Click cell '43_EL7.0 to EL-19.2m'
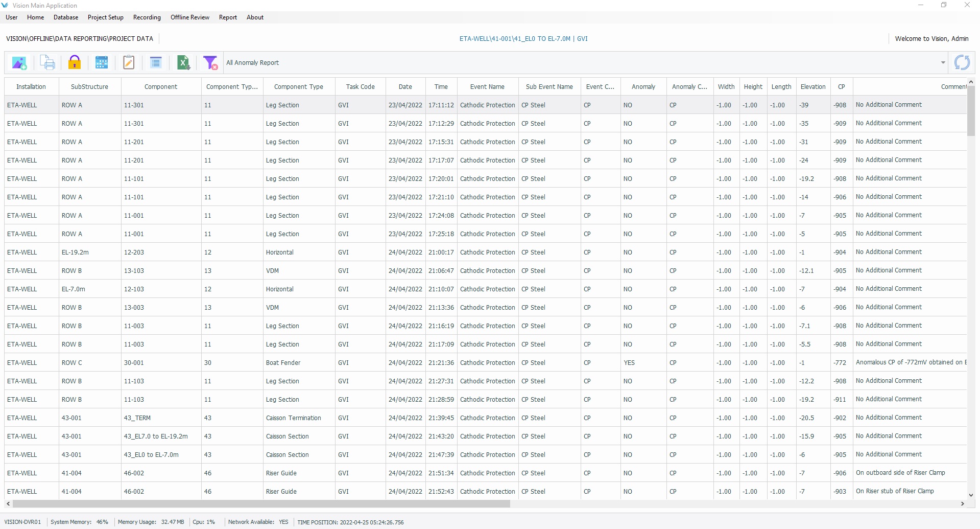Screen dimensions: 980x529 161,436
